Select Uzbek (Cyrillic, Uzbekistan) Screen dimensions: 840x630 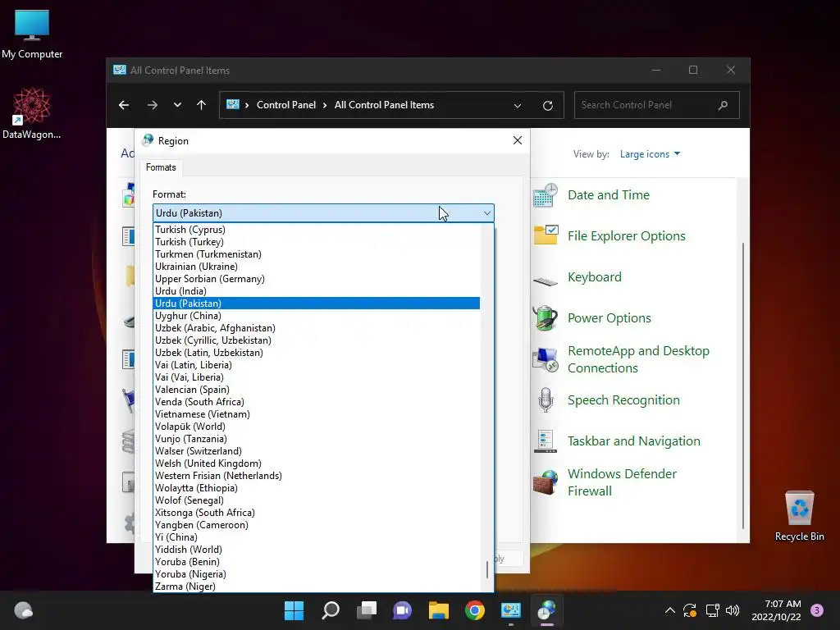point(316,340)
